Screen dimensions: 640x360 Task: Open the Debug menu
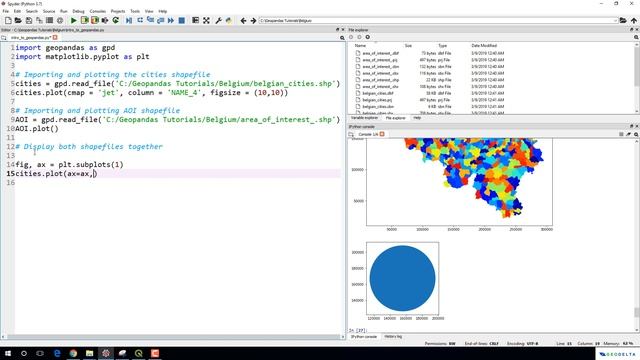[x=78, y=11]
